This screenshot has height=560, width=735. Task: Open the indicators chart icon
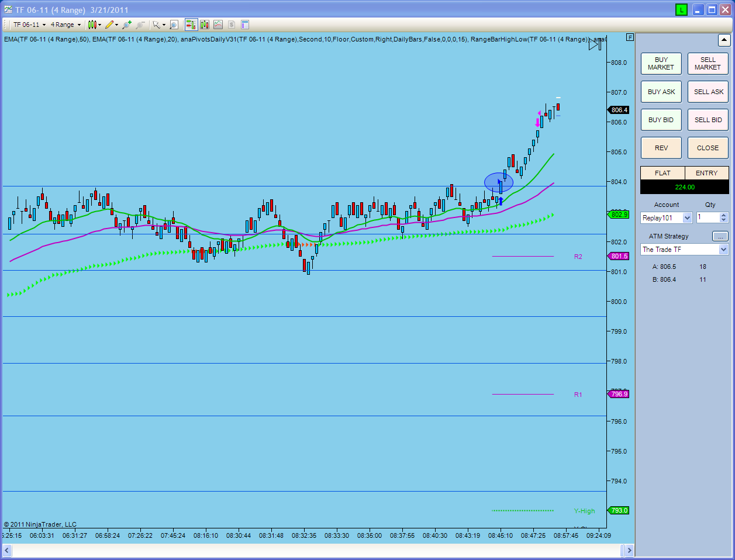pyautogui.click(x=218, y=25)
